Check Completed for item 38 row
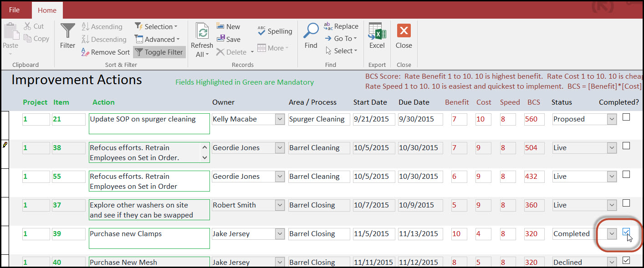Image resolution: width=644 pixels, height=268 pixels. pyautogui.click(x=626, y=146)
